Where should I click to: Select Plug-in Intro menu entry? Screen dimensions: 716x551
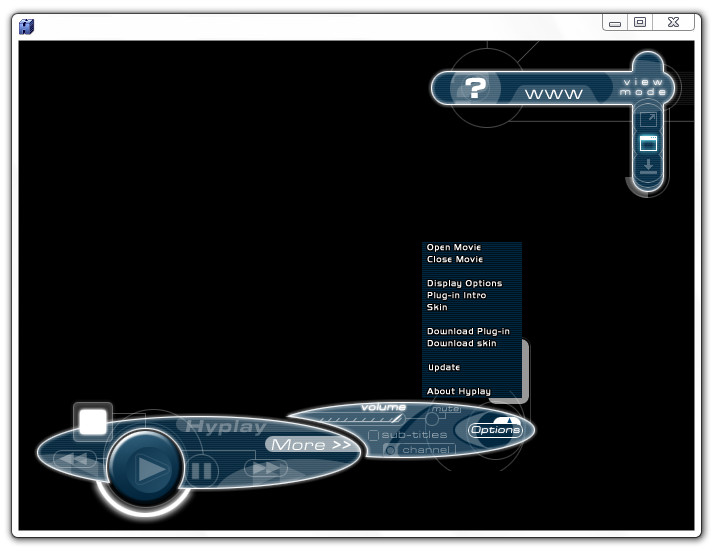click(x=456, y=295)
